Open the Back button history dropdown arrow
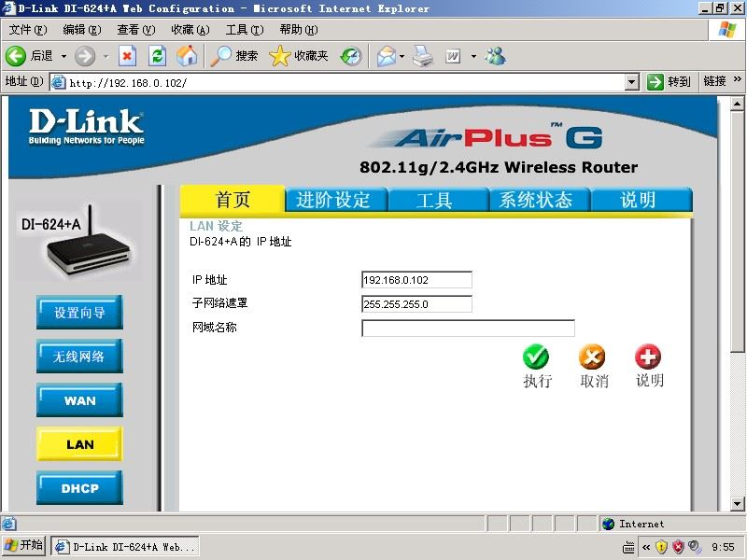This screenshot has height=560, width=747. pyautogui.click(x=63, y=56)
